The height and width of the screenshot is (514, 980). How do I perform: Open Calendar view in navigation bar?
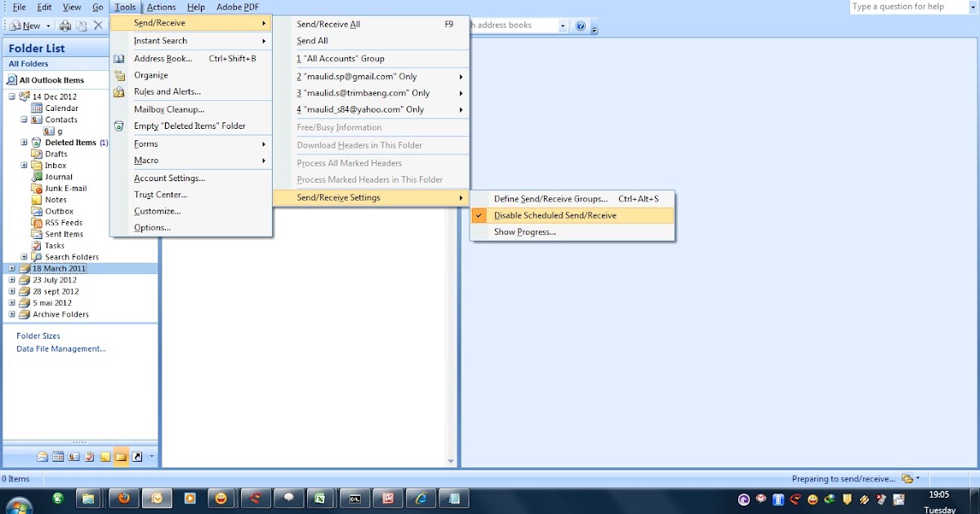point(58,457)
